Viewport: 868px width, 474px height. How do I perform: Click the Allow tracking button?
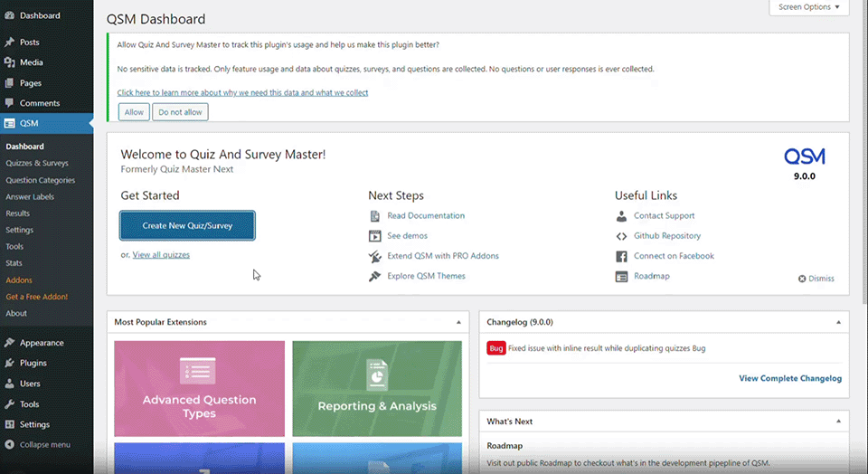pos(134,112)
